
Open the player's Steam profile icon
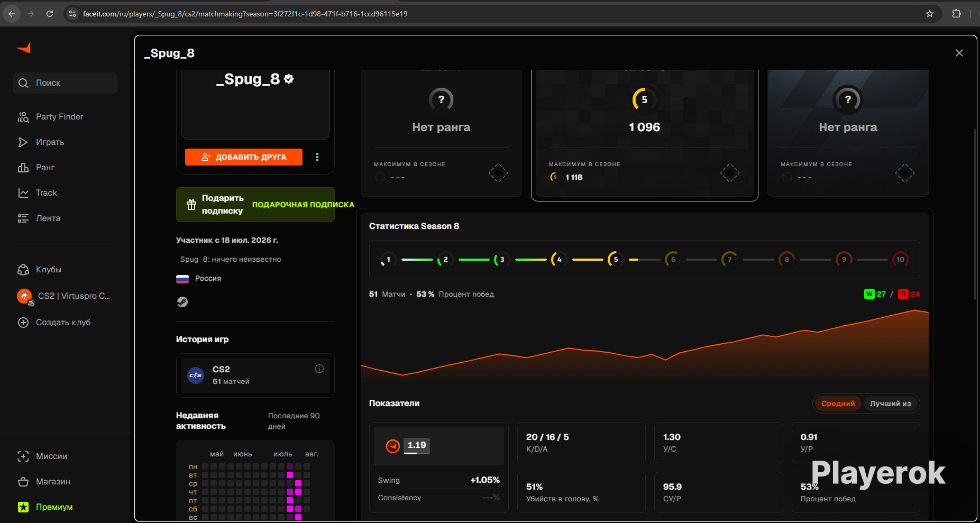tap(182, 302)
